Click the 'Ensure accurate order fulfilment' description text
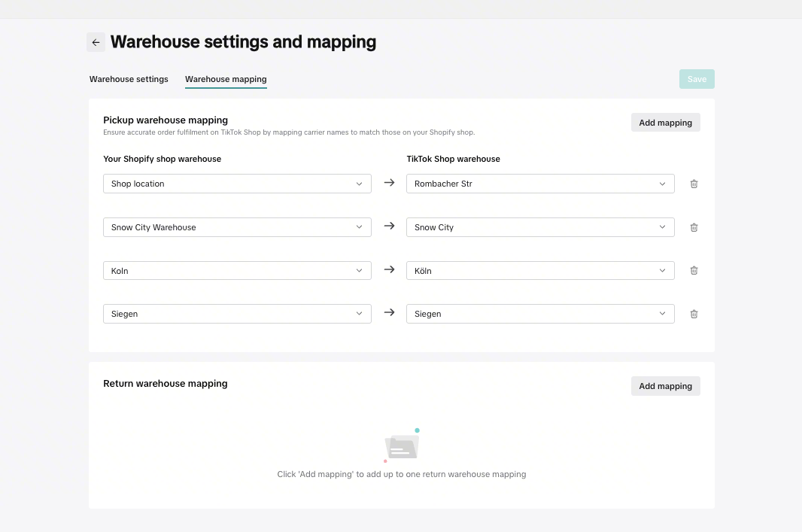Screen dimensions: 802x532 [289, 132]
